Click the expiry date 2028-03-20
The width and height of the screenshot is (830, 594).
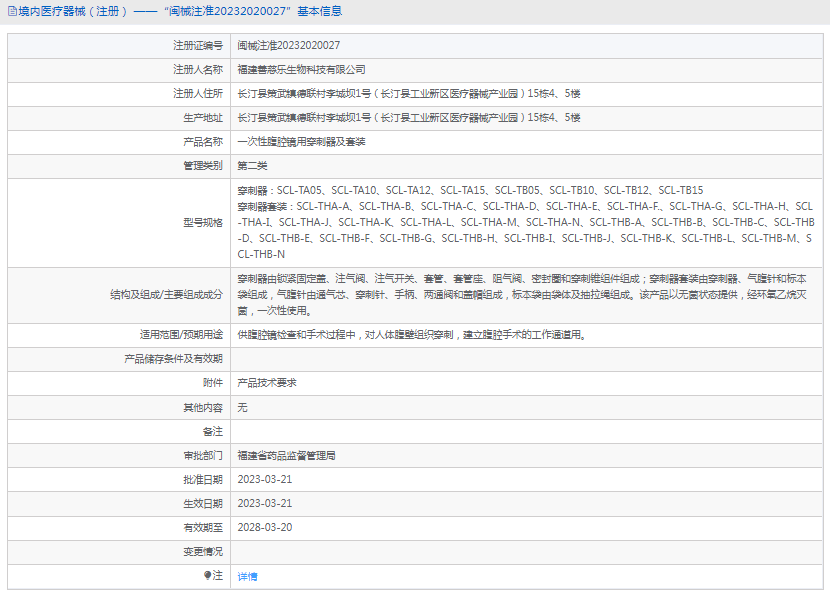265,528
